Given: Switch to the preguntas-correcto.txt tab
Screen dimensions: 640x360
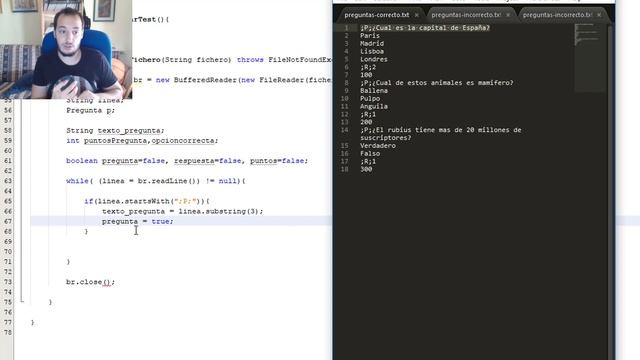Looking at the screenshot, I should pyautogui.click(x=377, y=15).
